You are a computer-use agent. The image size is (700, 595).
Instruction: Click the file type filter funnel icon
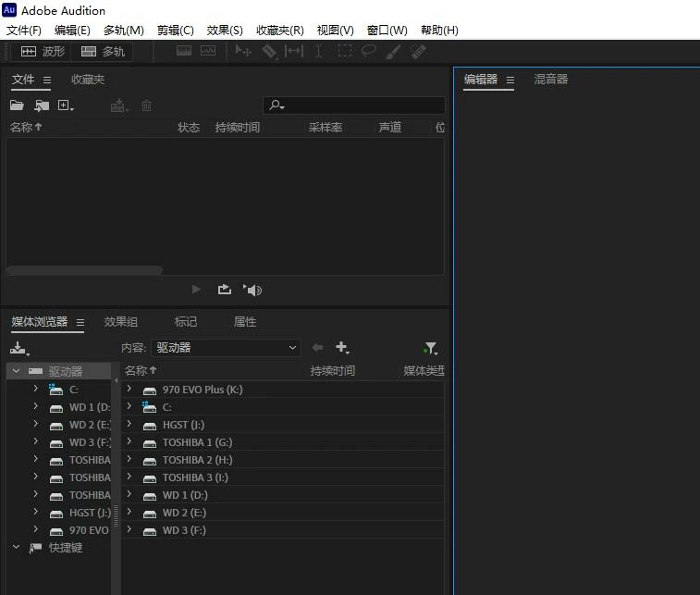click(x=431, y=348)
